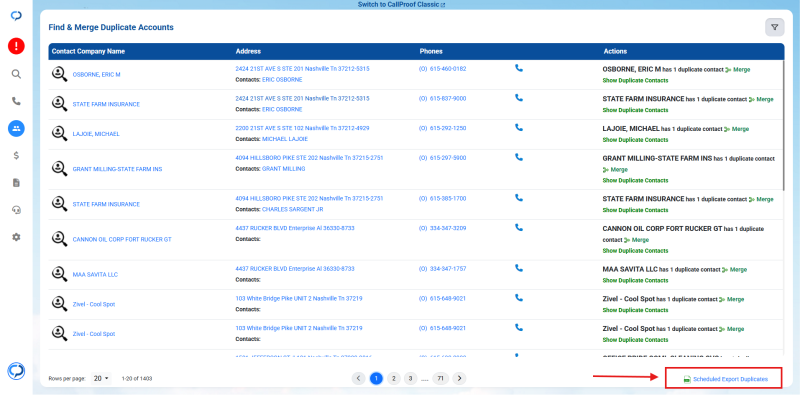This screenshot has height=395, width=800.
Task: Open the chat bubble icon at sidebar bottom
Action: [16, 371]
